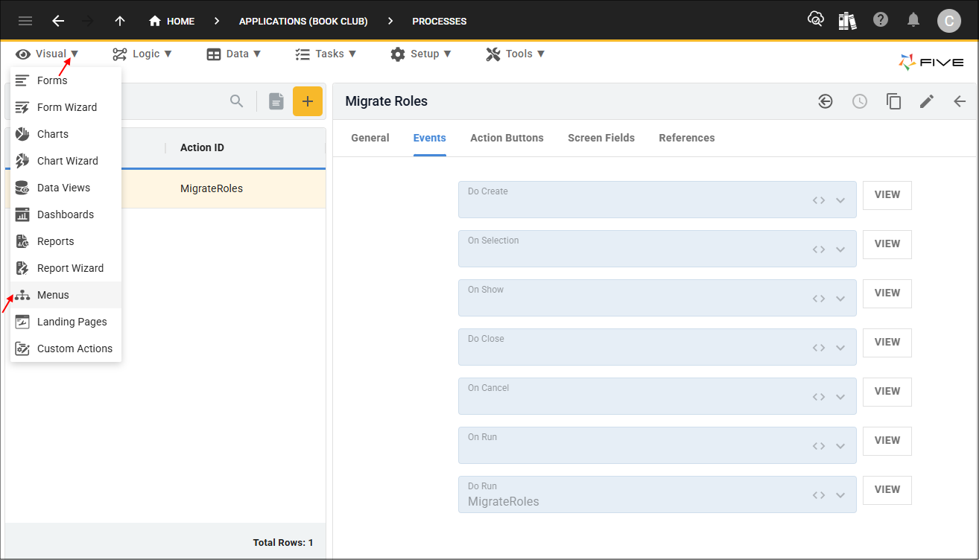This screenshot has height=560, width=979.
Task: Click the edit pencil icon
Action: (927, 101)
